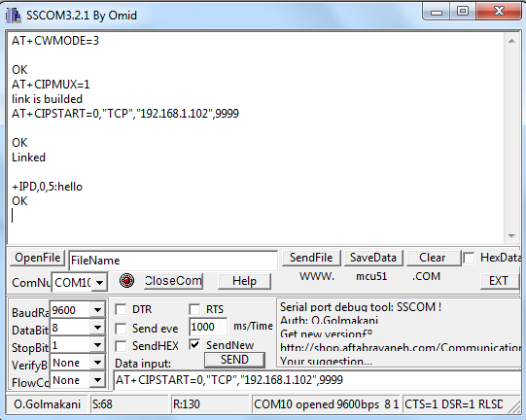Viewport: 526px width, 420px height.
Task: Toggle the SendHEX checkbox
Action: [x=121, y=346]
